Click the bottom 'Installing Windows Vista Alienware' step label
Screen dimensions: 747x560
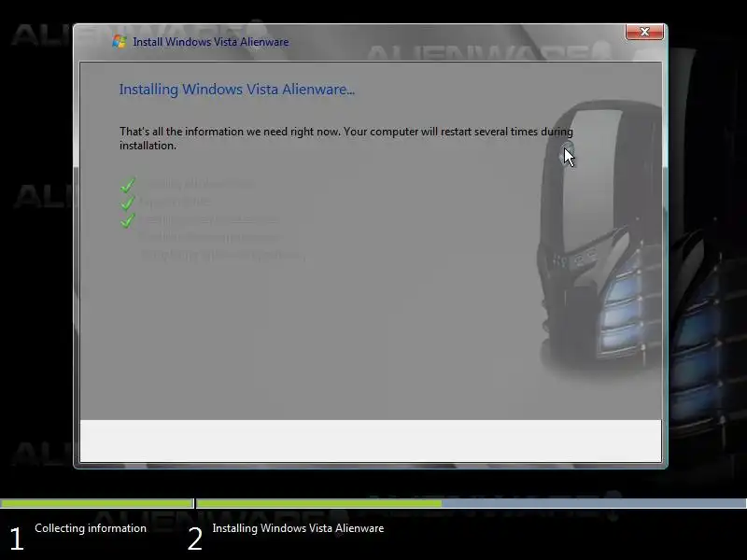(298, 528)
